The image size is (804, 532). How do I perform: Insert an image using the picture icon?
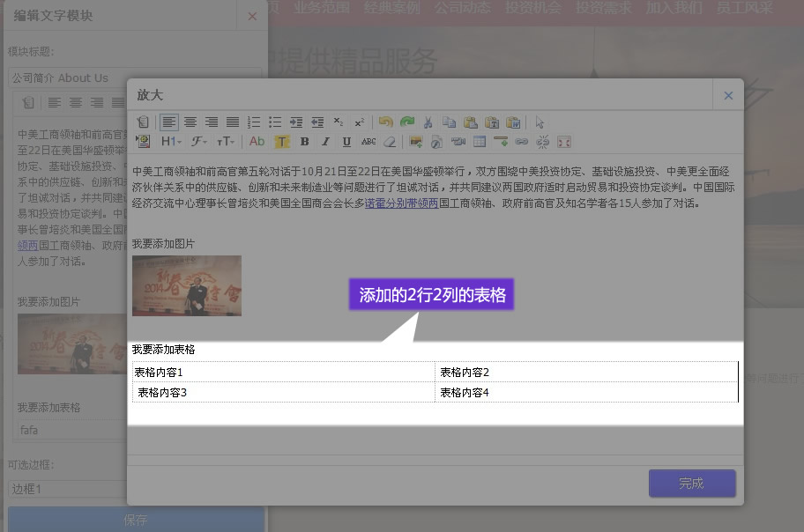(416, 141)
